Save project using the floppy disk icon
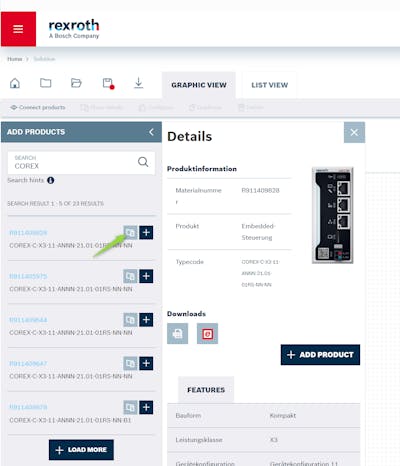The width and height of the screenshot is (400, 466). coord(108,83)
